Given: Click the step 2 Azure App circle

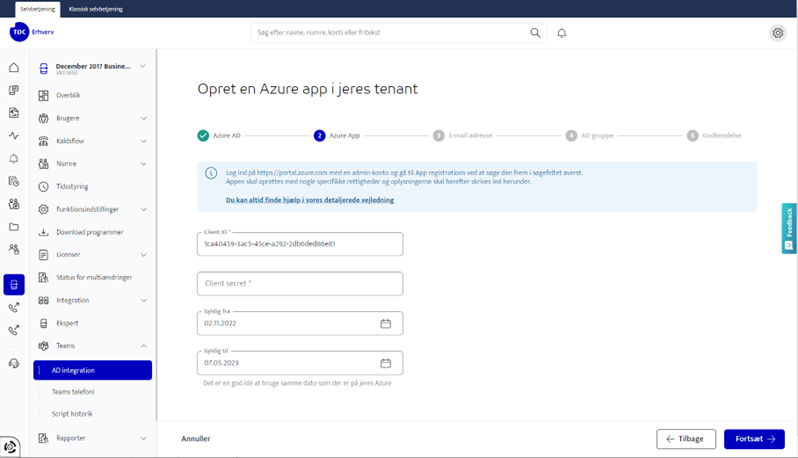Looking at the screenshot, I should (319, 135).
